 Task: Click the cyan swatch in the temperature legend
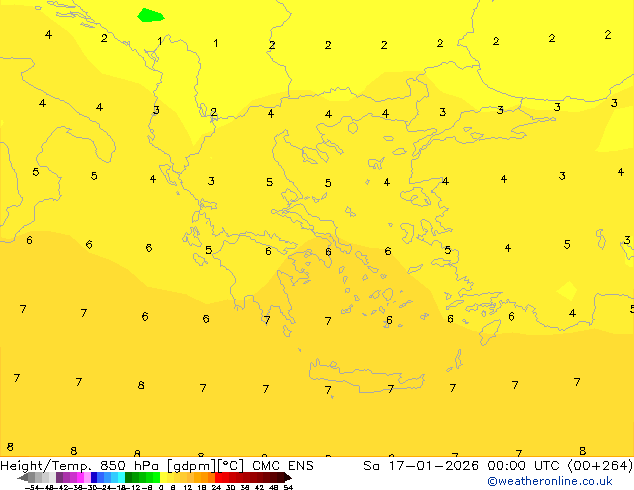[x=121, y=477]
